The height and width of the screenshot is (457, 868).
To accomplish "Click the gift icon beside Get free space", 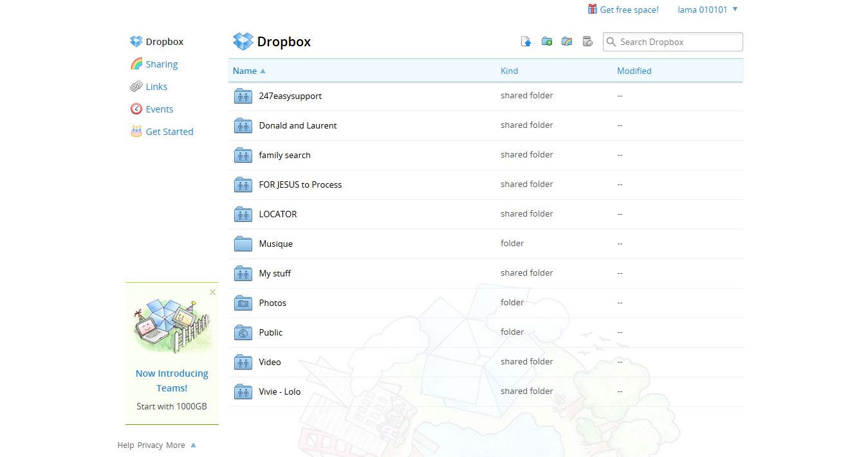I will pos(593,9).
